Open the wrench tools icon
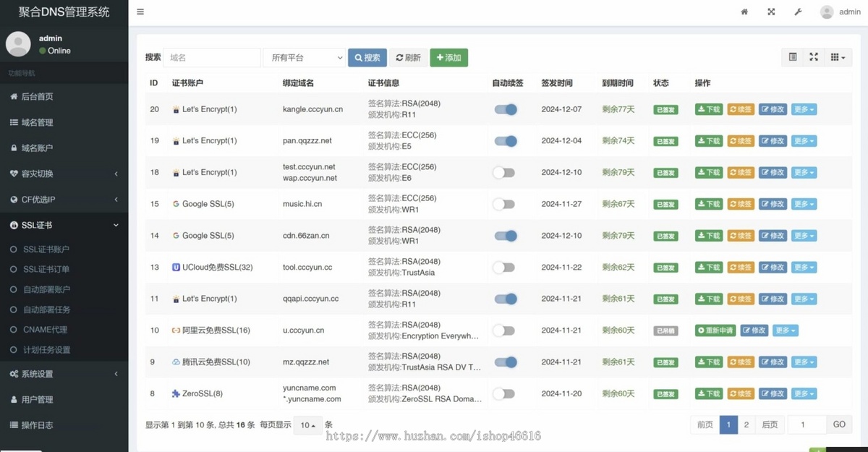Viewport: 868px width, 452px height. [x=799, y=12]
